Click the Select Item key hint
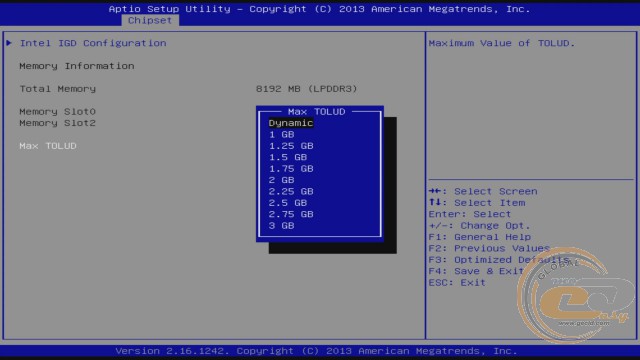This screenshot has width=640, height=360. tap(477, 203)
